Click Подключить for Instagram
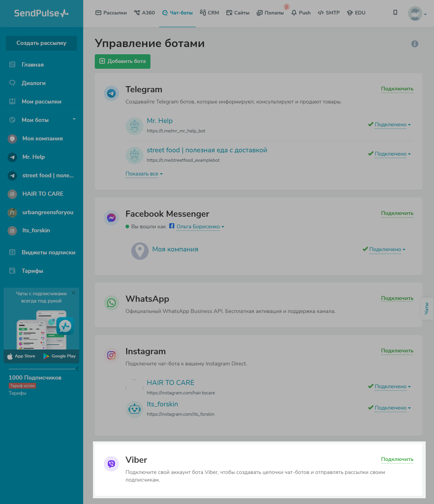 coord(397,351)
